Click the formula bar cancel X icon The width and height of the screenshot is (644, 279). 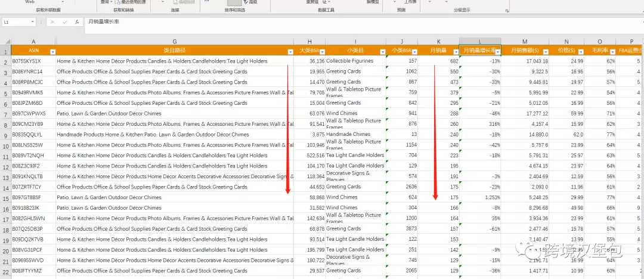click(52, 22)
